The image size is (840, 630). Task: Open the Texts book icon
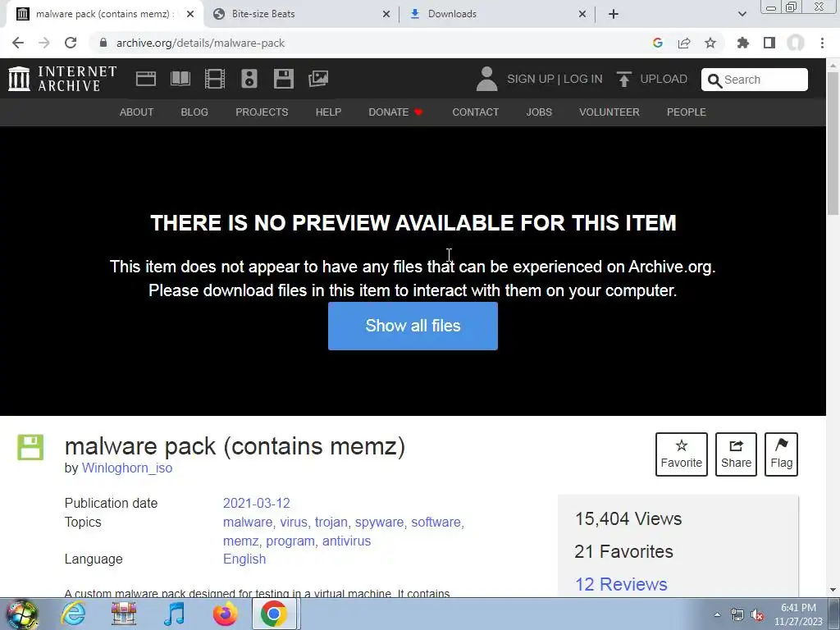point(180,79)
